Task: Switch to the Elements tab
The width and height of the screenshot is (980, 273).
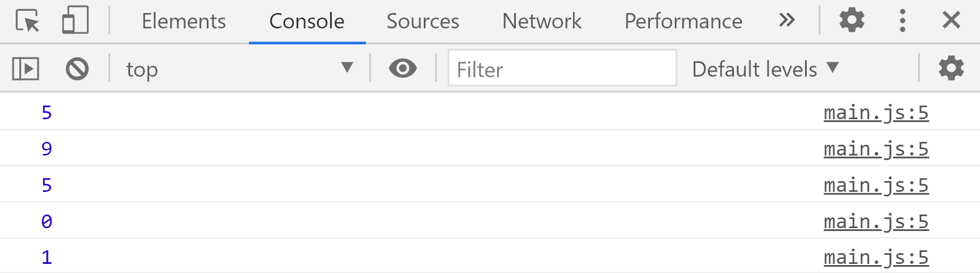Action: coord(184,21)
